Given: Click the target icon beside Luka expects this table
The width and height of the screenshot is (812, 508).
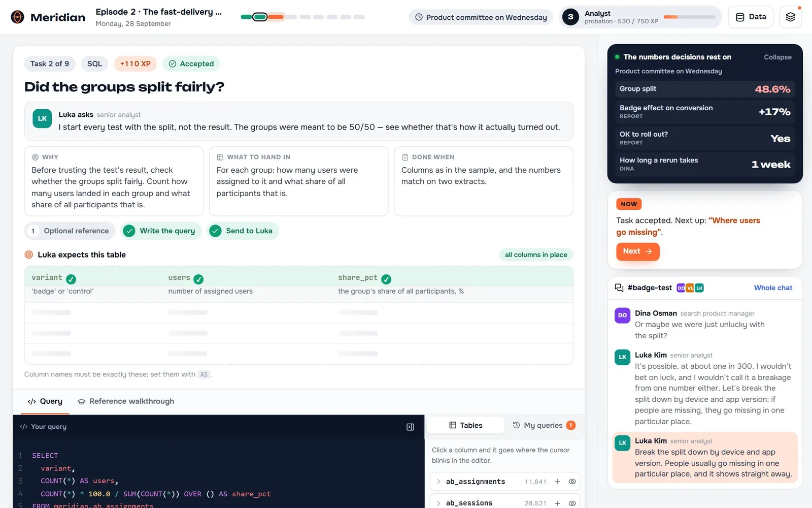Looking at the screenshot, I should pyautogui.click(x=29, y=255).
